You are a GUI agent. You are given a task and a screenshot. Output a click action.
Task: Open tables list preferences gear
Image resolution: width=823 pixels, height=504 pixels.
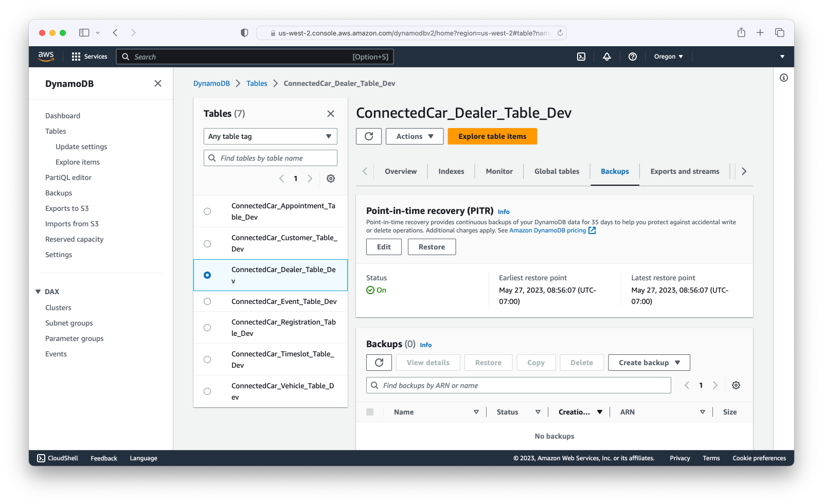331,178
